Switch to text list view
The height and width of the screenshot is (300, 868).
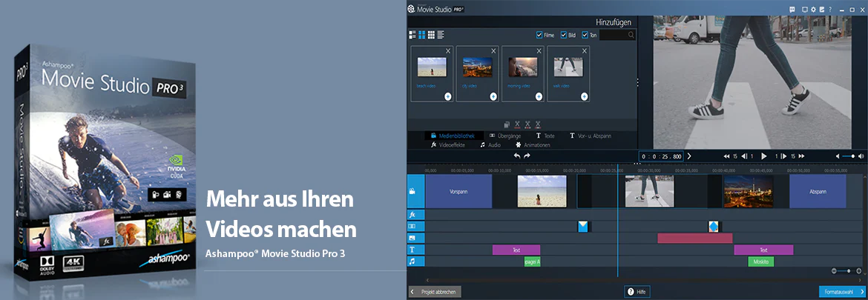tap(441, 35)
